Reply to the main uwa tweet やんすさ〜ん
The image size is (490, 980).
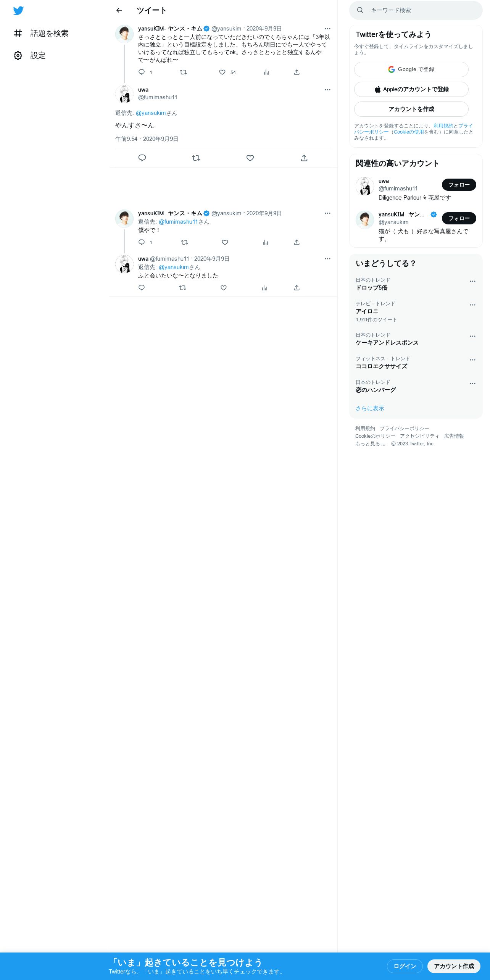tap(142, 158)
